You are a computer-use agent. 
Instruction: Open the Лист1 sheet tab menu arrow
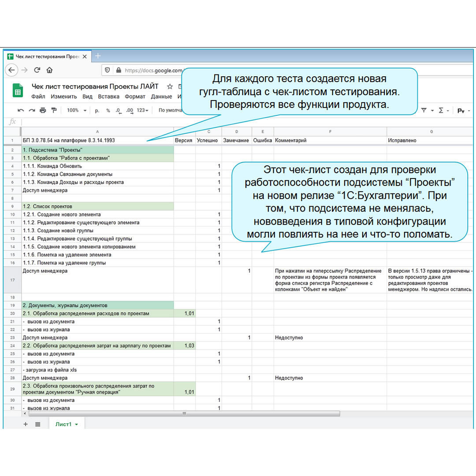(77, 424)
